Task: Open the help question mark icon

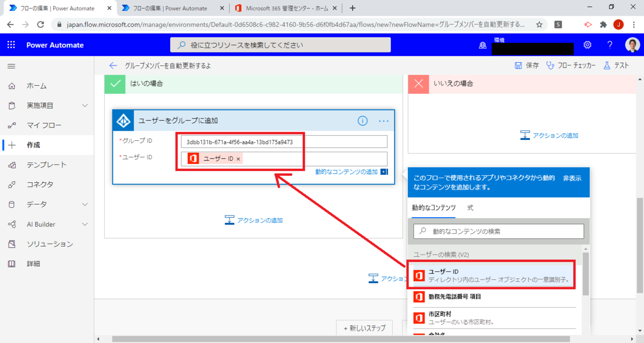Action: click(610, 45)
